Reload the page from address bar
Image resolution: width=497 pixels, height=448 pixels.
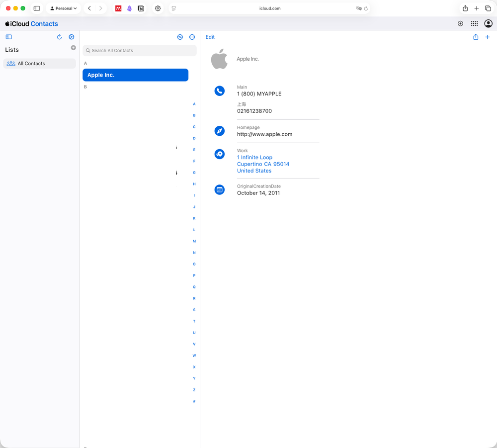(366, 8)
